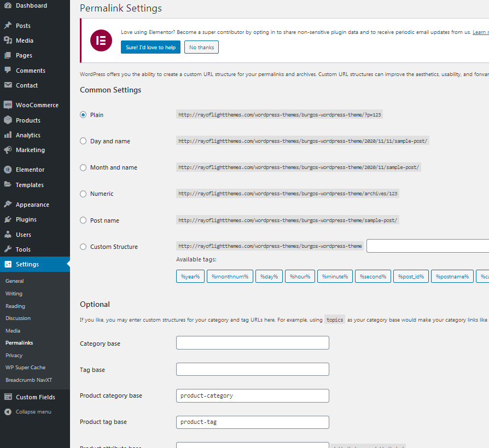Open Elementor via its sidebar icon
Image resolution: width=489 pixels, height=448 pixels.
click(8, 170)
